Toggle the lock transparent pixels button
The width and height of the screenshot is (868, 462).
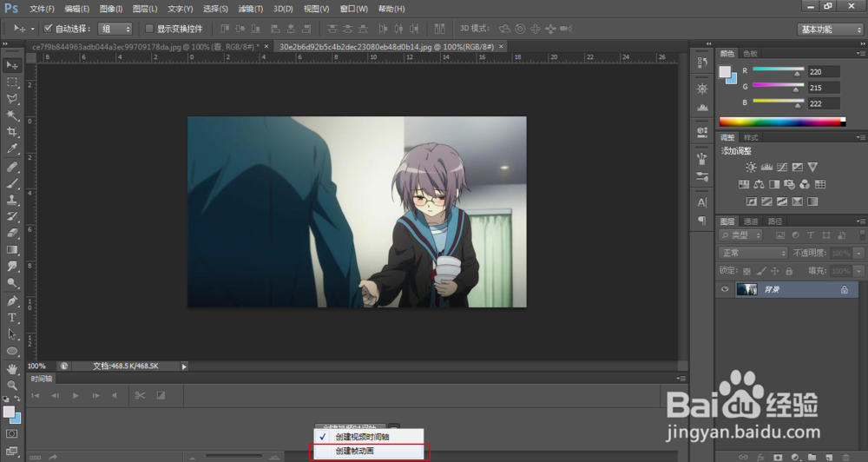coord(746,271)
